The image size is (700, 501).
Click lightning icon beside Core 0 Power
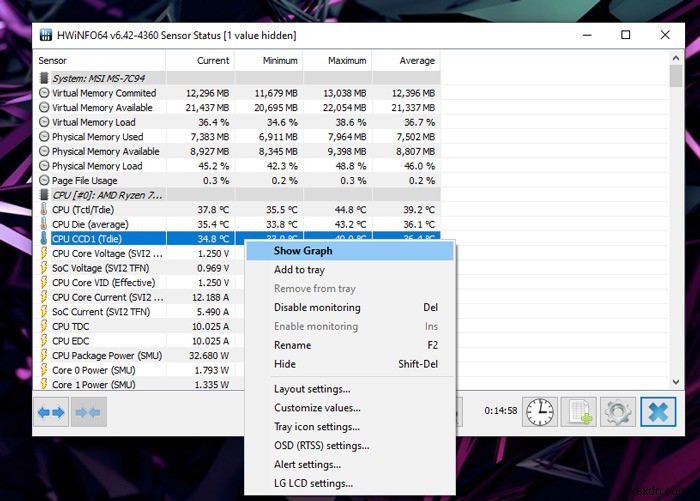point(44,370)
